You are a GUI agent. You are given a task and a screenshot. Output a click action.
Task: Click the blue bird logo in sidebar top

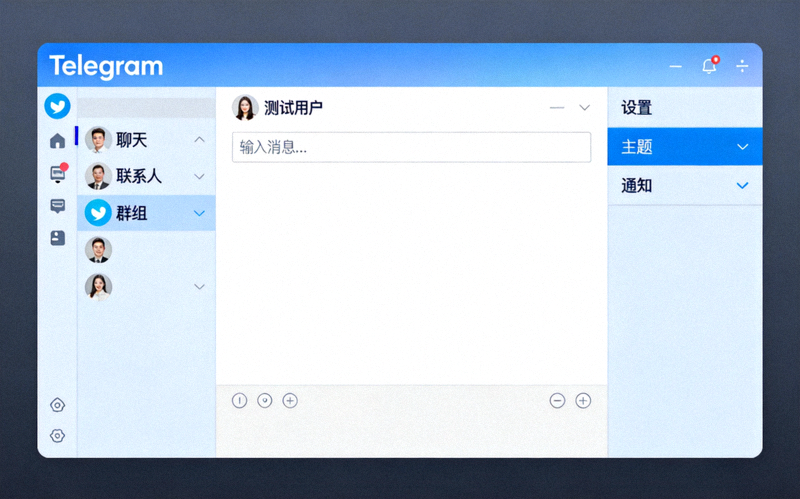[x=57, y=106]
